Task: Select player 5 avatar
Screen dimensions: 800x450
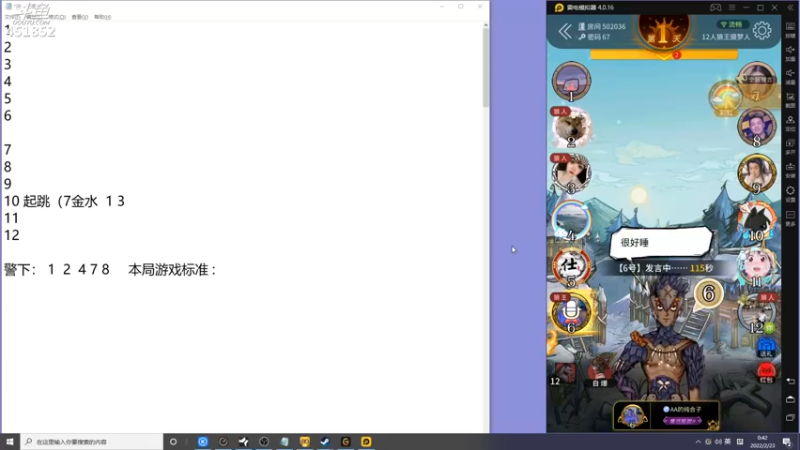Action: point(571,267)
